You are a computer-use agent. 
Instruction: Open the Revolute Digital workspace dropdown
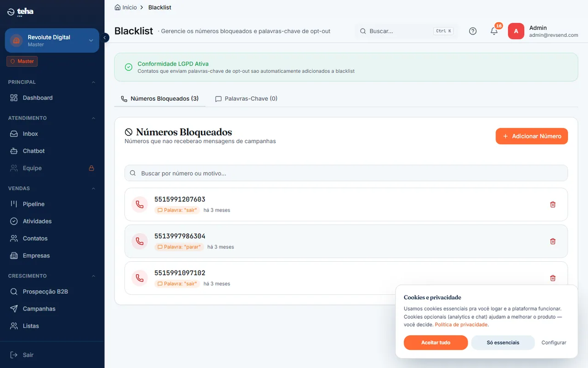[x=52, y=40]
